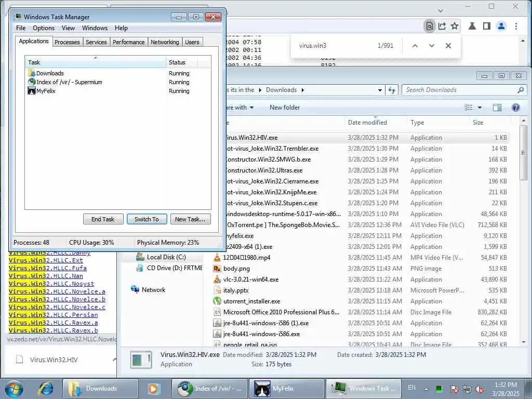
Task: Open the Help menu in Task Manager
Action: click(121, 28)
